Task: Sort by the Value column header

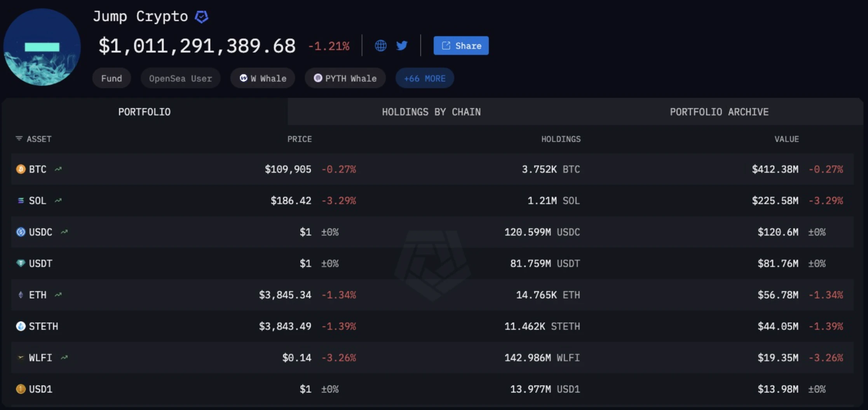Action: pos(786,139)
